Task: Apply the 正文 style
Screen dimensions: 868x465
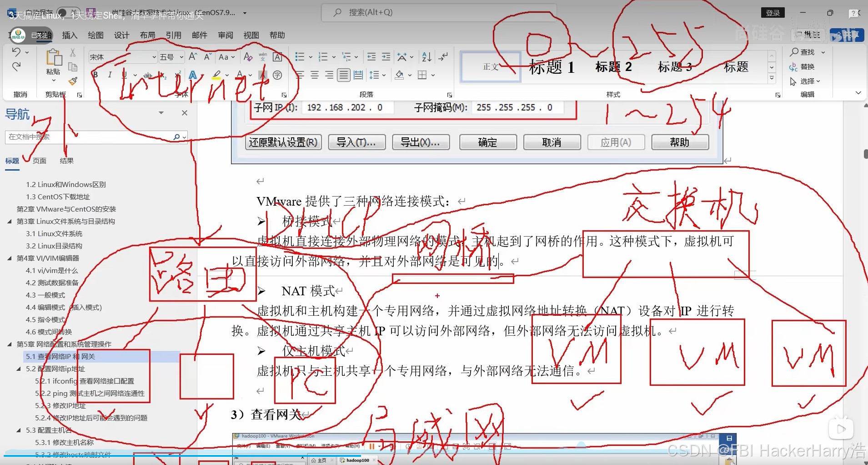Action: coord(491,67)
